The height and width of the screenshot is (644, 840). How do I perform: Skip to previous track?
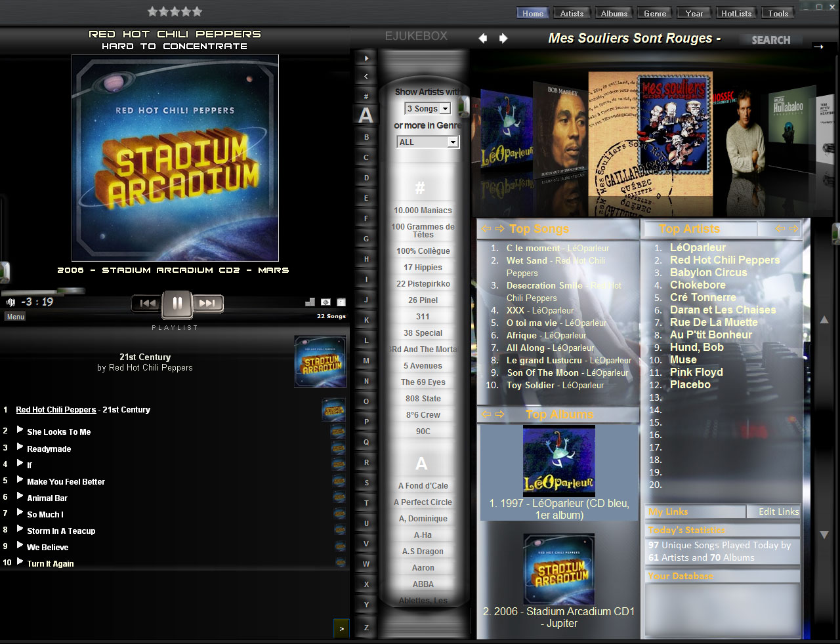point(148,303)
